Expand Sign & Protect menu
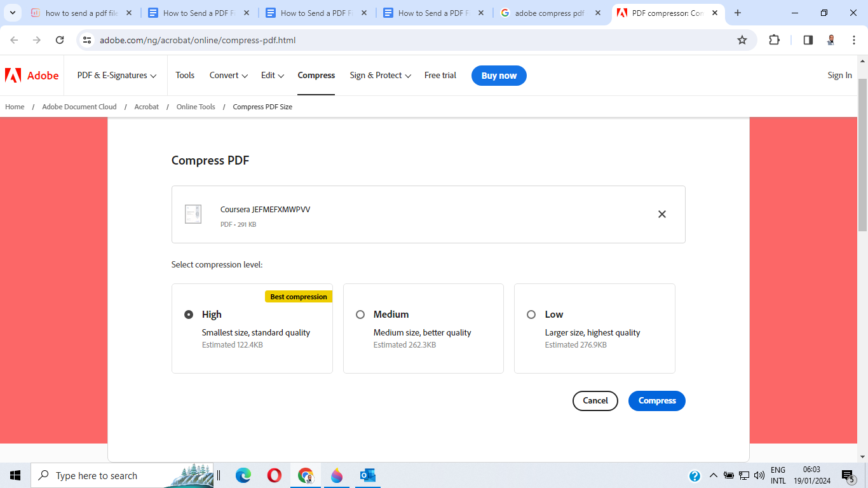This screenshot has height=488, width=868. tap(381, 76)
